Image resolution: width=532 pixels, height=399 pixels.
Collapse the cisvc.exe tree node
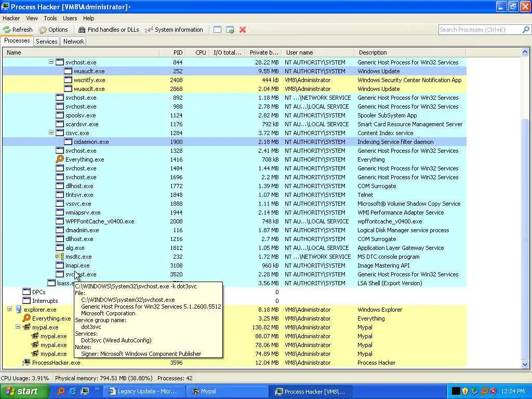[x=51, y=132]
